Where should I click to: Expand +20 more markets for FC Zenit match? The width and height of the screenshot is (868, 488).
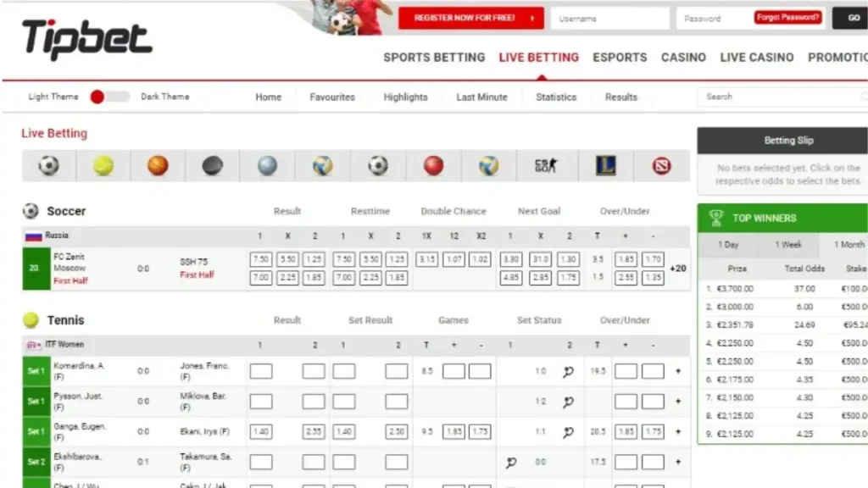click(x=678, y=269)
